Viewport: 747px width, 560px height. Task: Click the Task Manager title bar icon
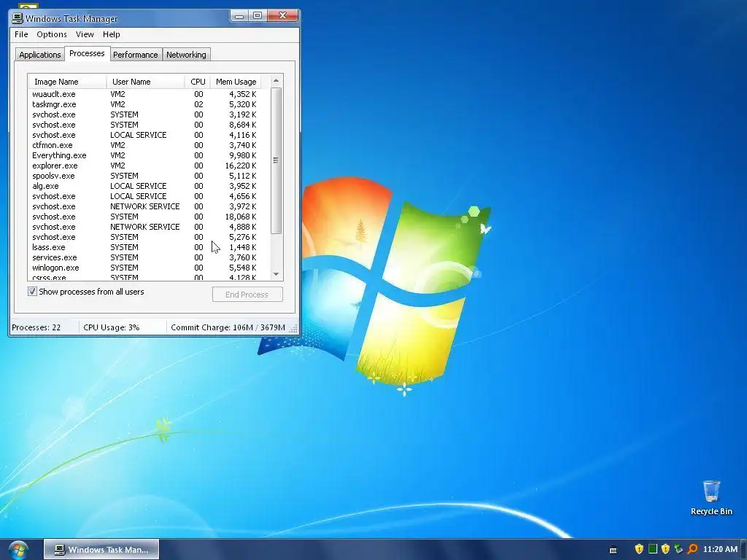point(18,18)
